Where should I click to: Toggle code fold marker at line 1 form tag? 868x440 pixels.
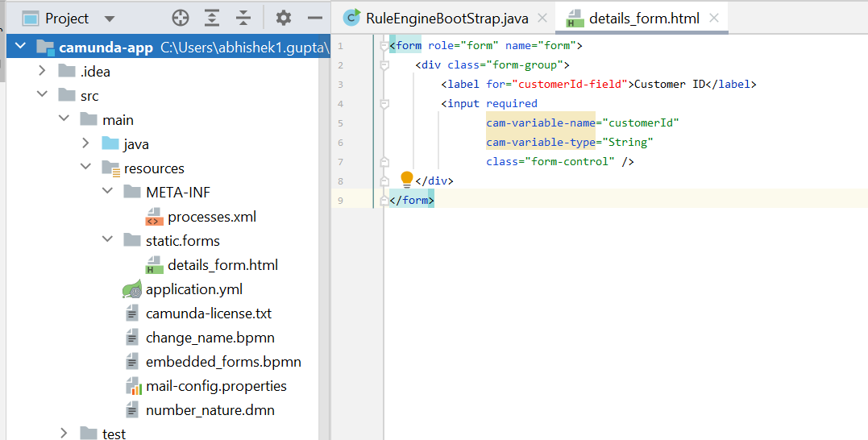pyautogui.click(x=384, y=46)
